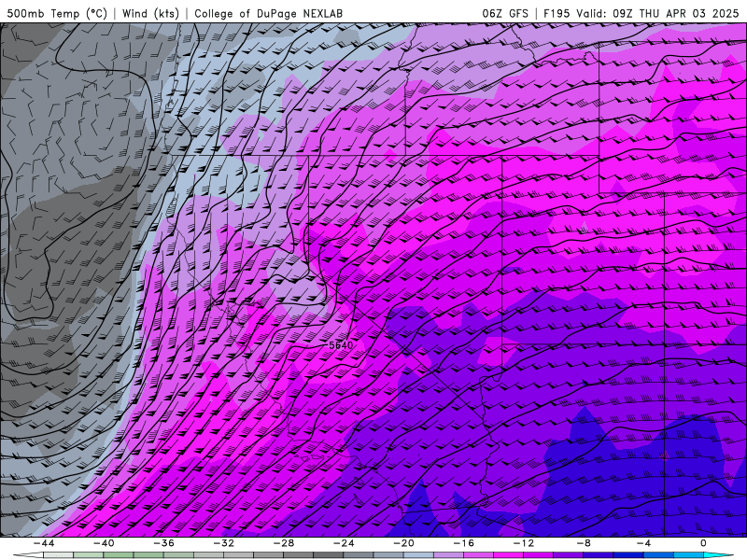Click the -16 colorbar label

point(464,543)
